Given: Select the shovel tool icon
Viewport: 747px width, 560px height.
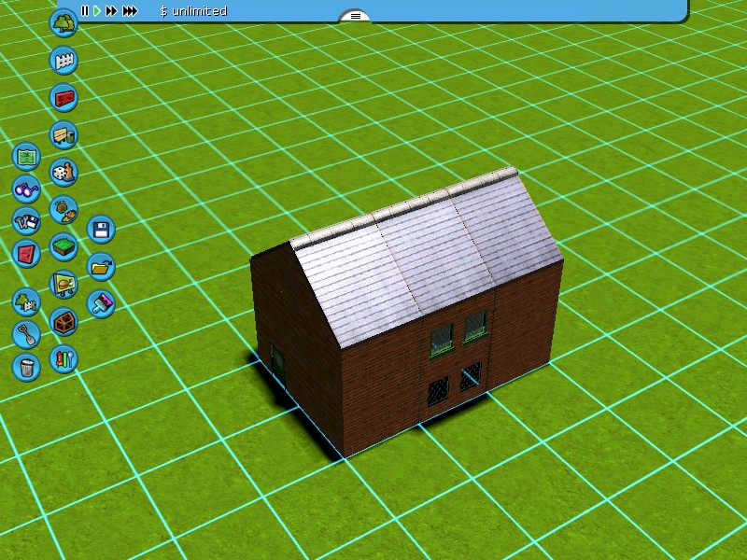Looking at the screenshot, I should (x=26, y=333).
